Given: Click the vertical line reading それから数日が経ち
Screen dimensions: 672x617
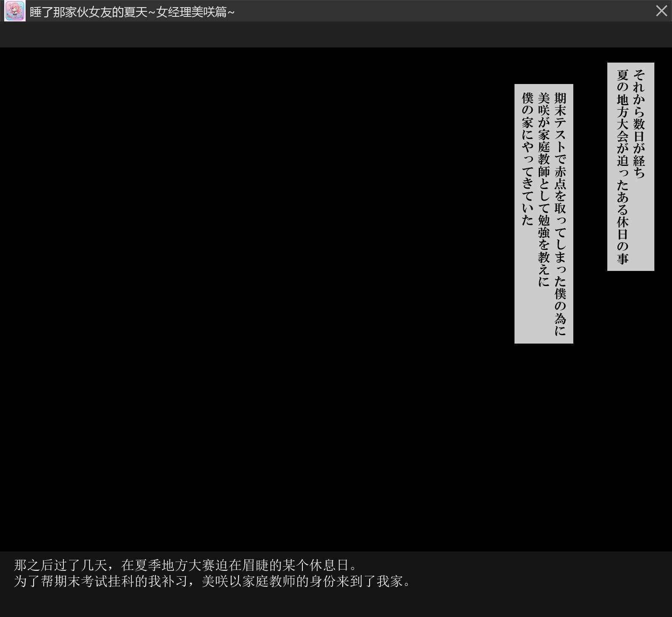Looking at the screenshot, I should (x=639, y=124).
